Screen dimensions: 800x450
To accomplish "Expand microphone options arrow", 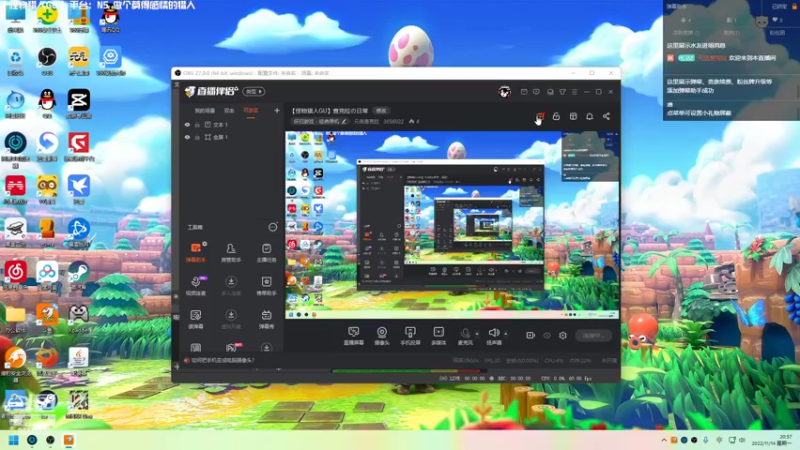I will (477, 334).
